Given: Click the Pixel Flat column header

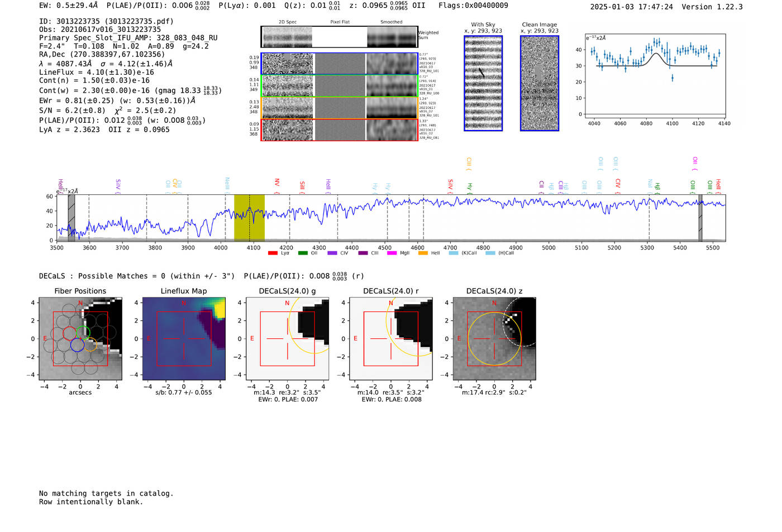Looking at the screenshot, I should 340,22.
